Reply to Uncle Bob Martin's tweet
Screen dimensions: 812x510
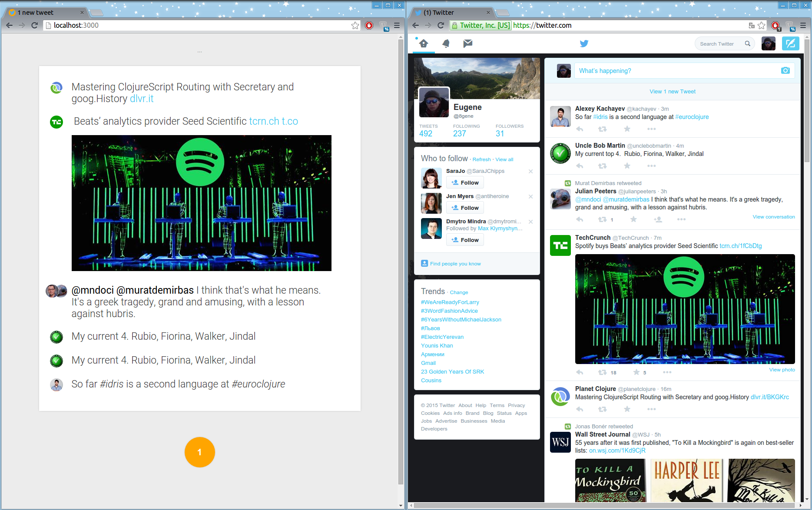coord(580,166)
